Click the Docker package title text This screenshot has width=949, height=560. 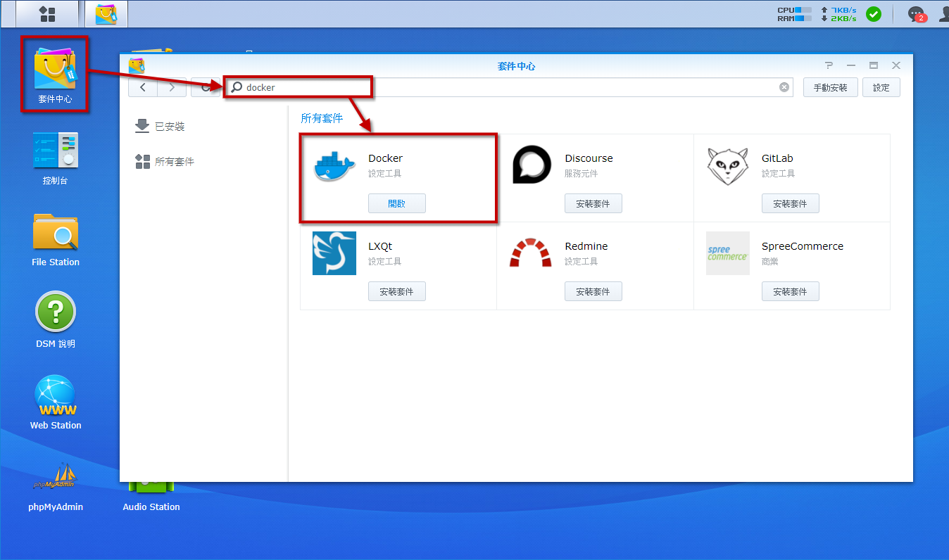385,158
